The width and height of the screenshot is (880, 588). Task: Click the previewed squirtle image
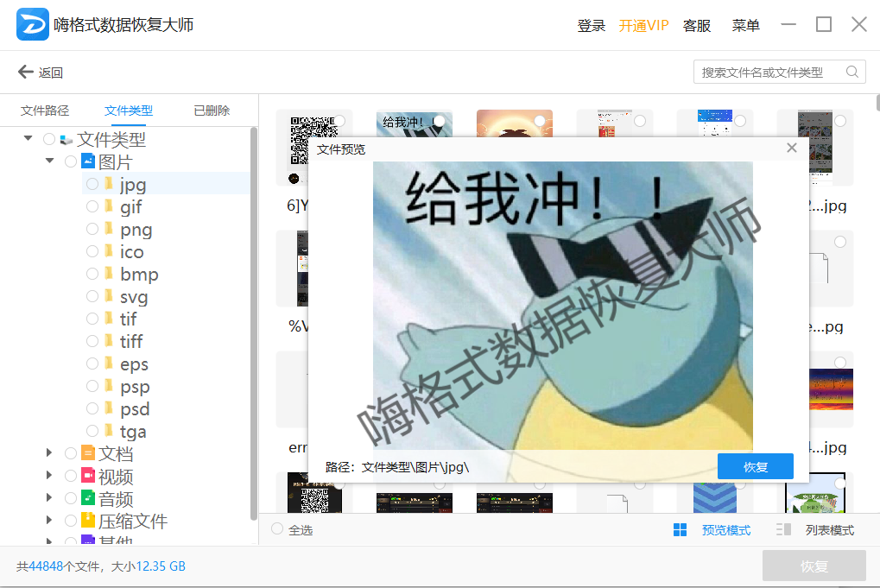click(563, 321)
